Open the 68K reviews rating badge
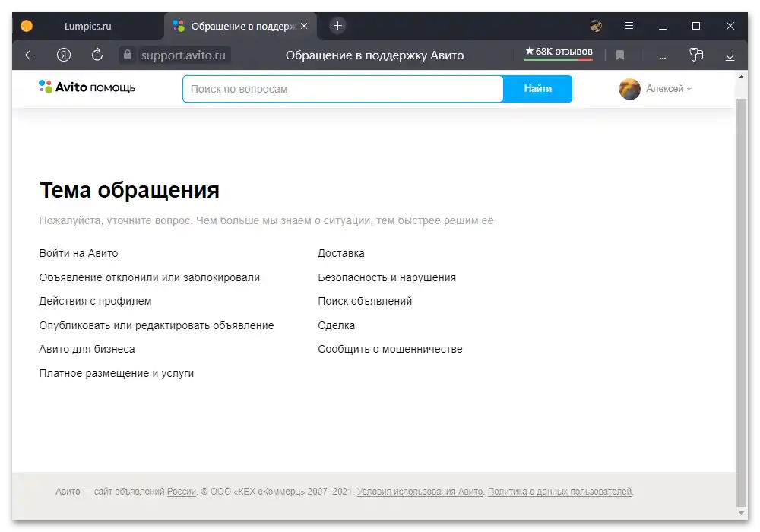Screen dimensions: 760x532 [559, 52]
